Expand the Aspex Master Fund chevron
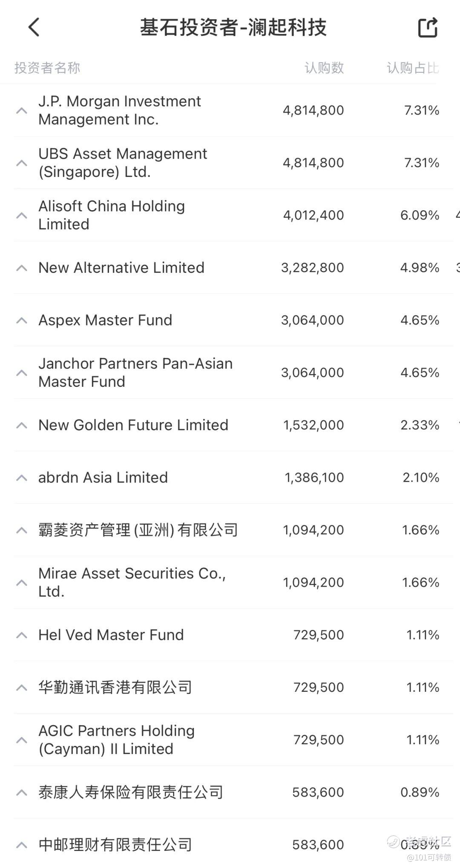The width and height of the screenshot is (460, 868). pos(22,320)
